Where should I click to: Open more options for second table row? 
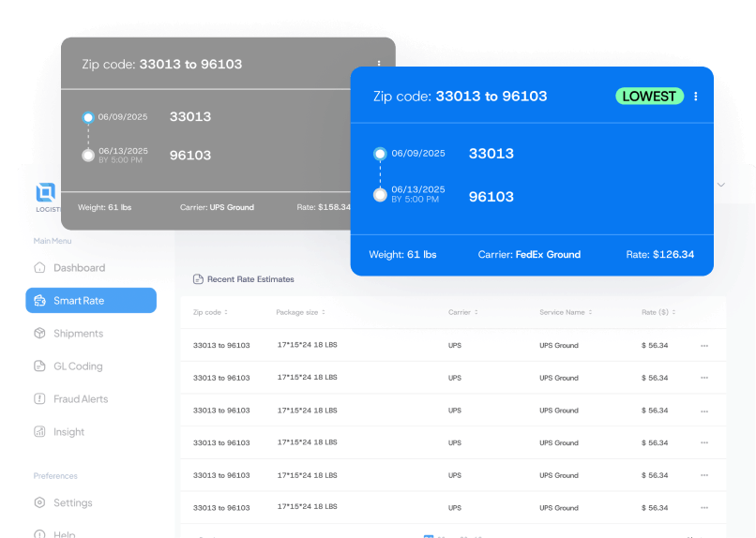pyautogui.click(x=704, y=378)
